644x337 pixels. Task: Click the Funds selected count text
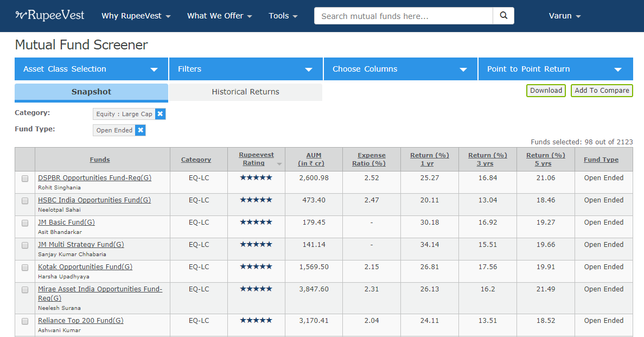(582, 142)
